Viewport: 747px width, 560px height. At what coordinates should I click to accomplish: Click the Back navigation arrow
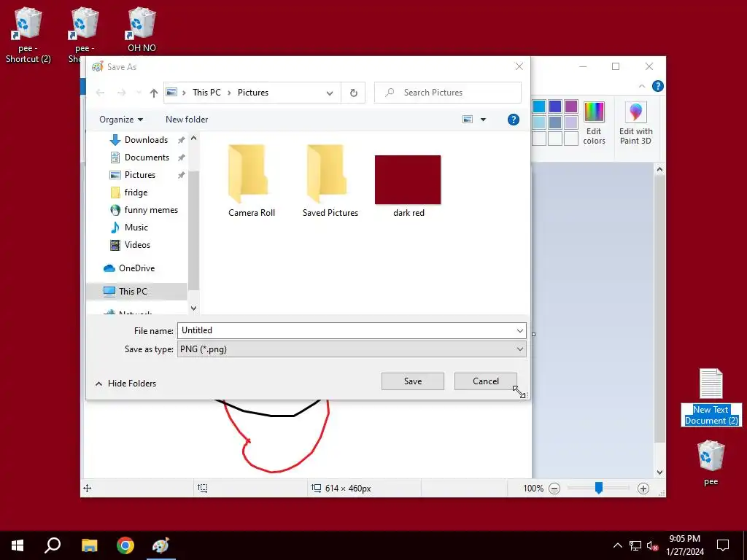(x=100, y=93)
